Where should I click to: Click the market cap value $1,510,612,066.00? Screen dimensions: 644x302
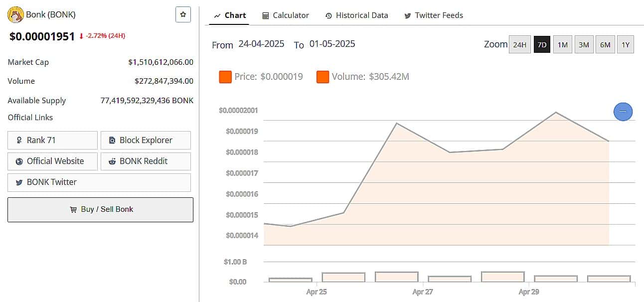161,62
